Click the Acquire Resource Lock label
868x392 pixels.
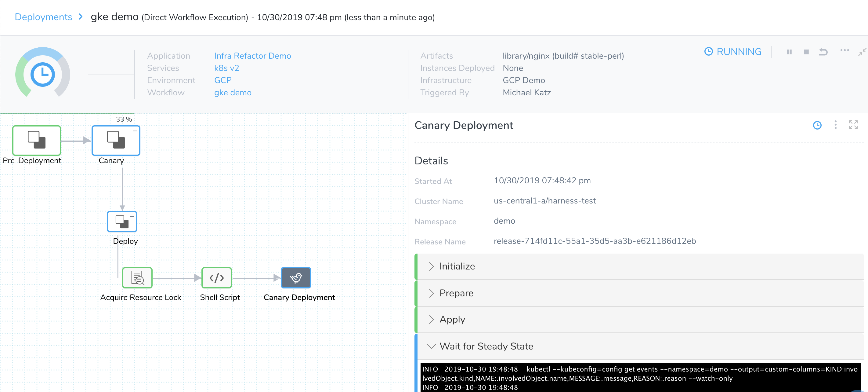point(140,297)
